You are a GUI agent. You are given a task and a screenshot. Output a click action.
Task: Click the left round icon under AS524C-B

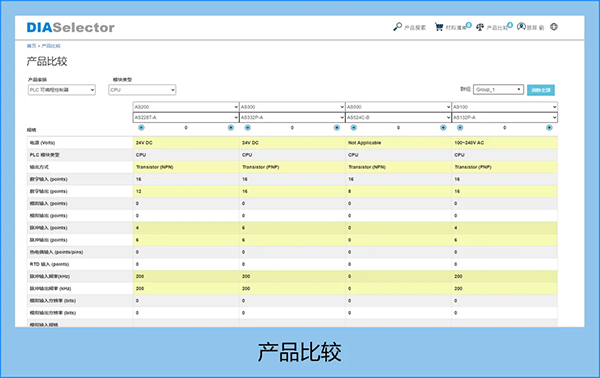(354, 127)
